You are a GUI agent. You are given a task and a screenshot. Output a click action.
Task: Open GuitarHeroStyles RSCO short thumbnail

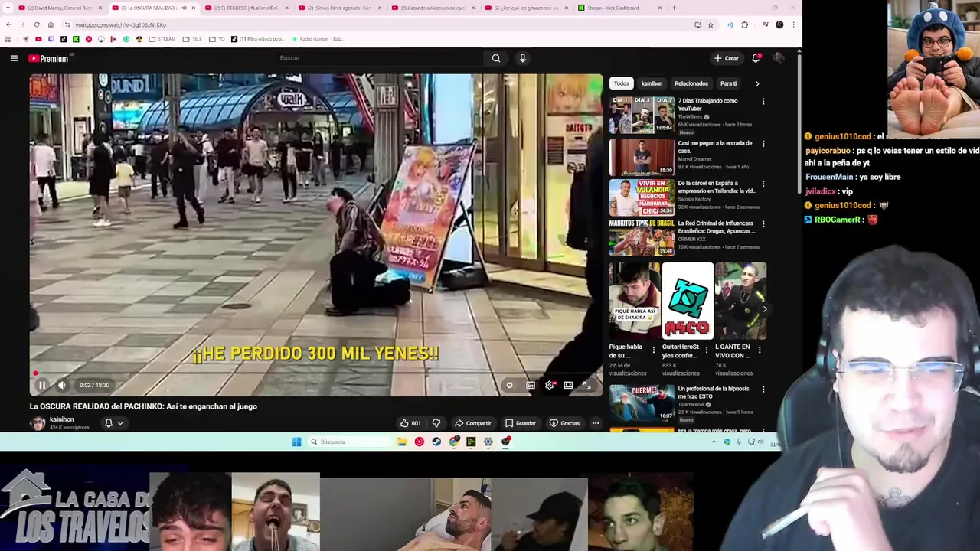[x=688, y=301]
